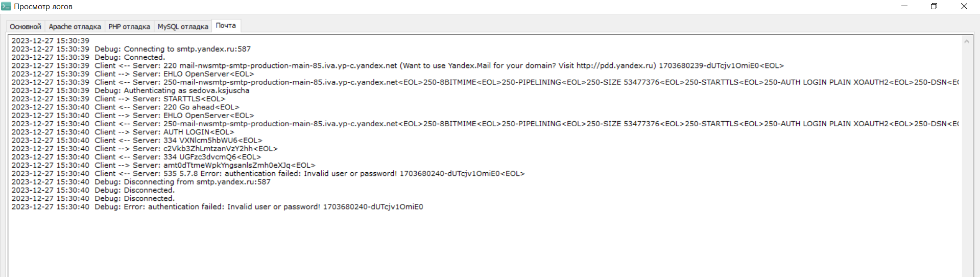Switch to the Основной tab
Image resolution: width=980 pixels, height=277 pixels.
(x=25, y=27)
